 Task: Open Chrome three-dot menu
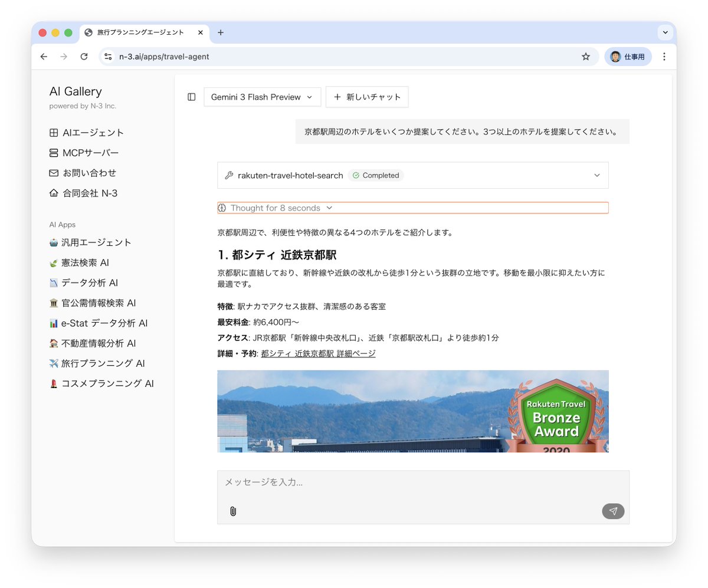pos(664,57)
